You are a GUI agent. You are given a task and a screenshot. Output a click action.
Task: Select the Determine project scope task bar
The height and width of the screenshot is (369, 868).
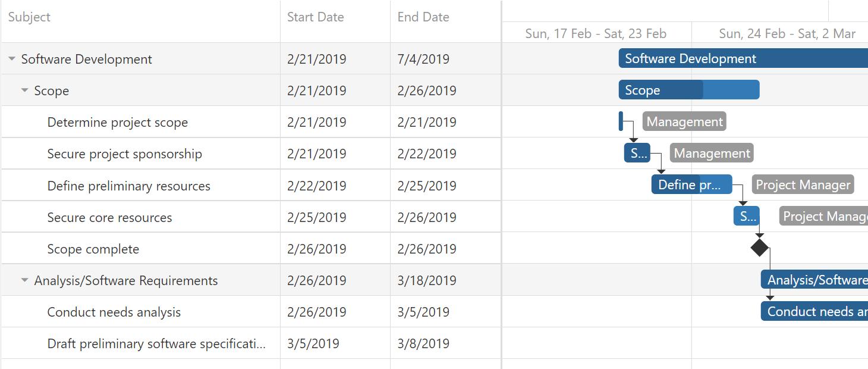pyautogui.click(x=621, y=121)
